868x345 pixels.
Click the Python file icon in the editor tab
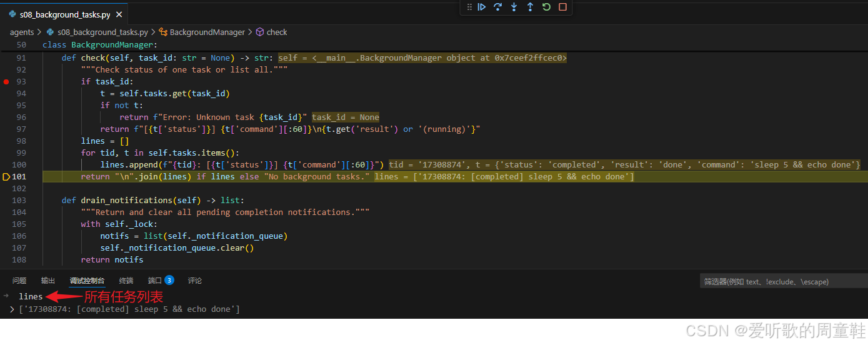click(12, 14)
